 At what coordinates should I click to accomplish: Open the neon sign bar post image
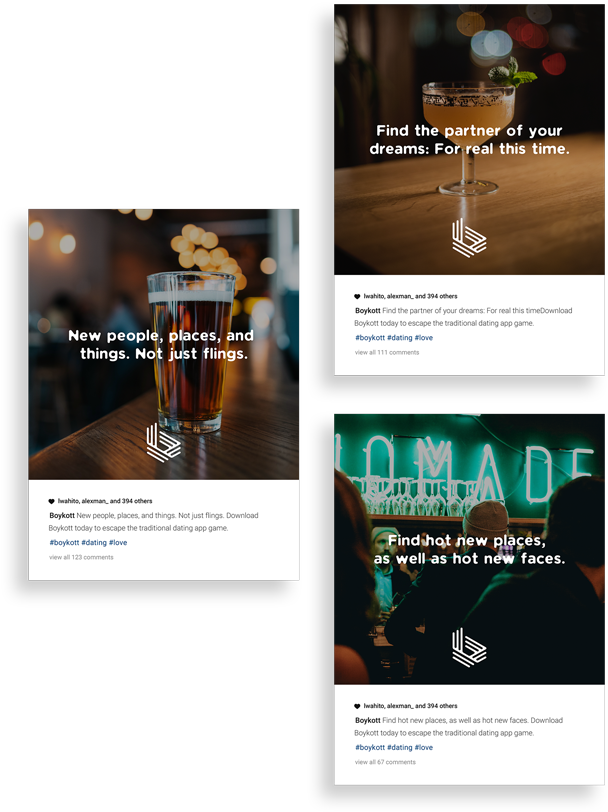(469, 549)
